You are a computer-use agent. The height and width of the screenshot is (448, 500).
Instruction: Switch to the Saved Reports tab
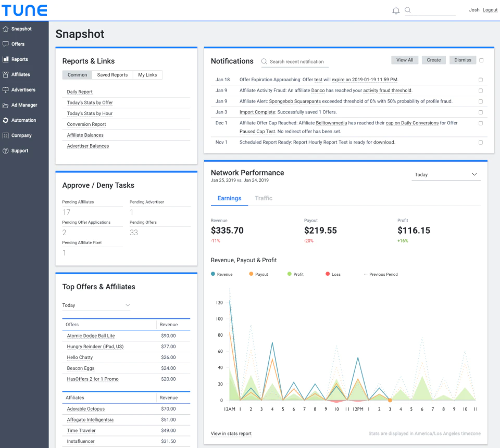[x=113, y=75]
